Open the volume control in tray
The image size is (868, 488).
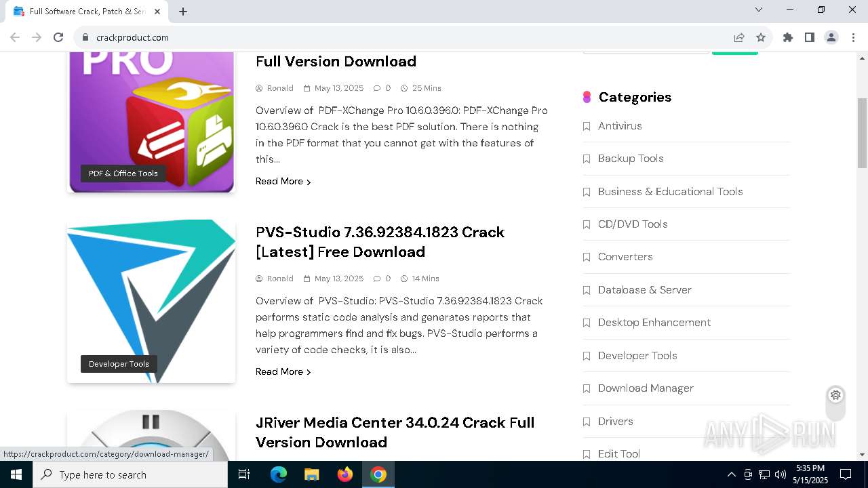[x=781, y=474]
